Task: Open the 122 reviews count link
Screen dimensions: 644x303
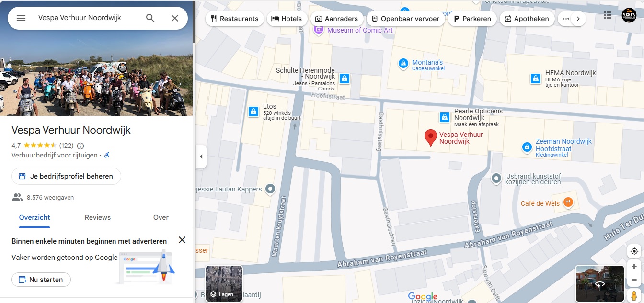Action: click(x=66, y=146)
